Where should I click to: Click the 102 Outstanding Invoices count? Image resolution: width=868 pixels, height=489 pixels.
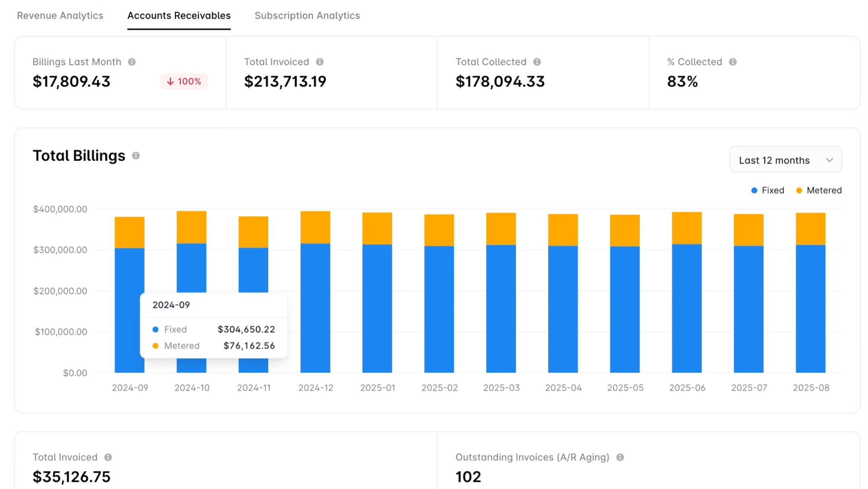tap(468, 477)
